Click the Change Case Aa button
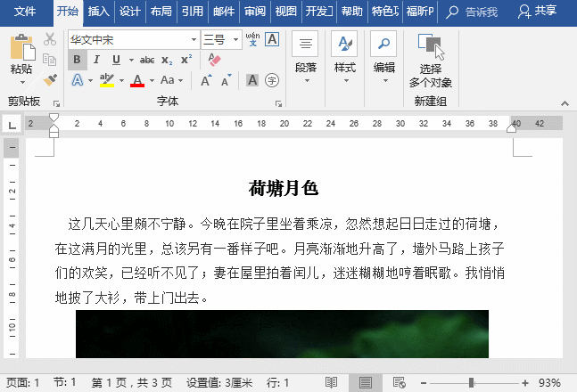The height and width of the screenshot is (392, 577). click(x=168, y=80)
